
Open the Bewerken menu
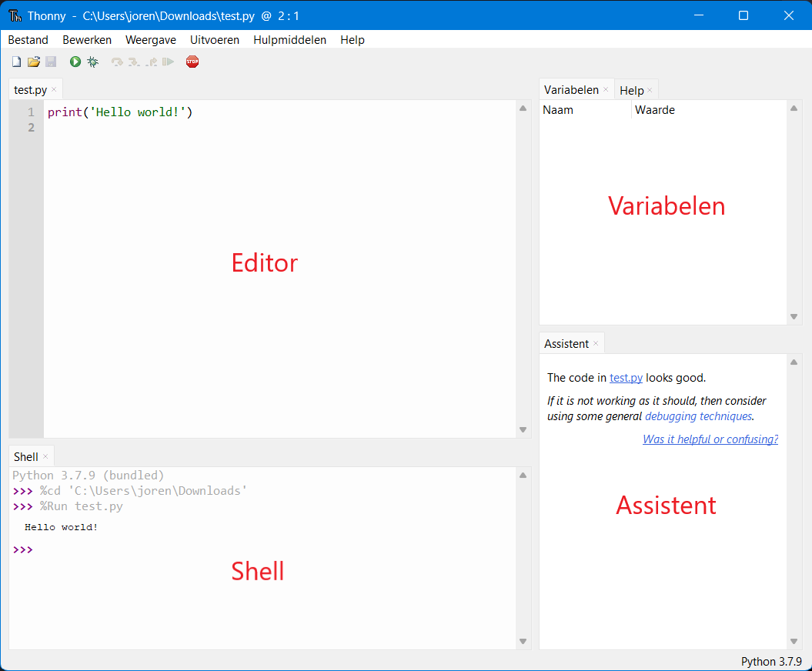click(87, 40)
